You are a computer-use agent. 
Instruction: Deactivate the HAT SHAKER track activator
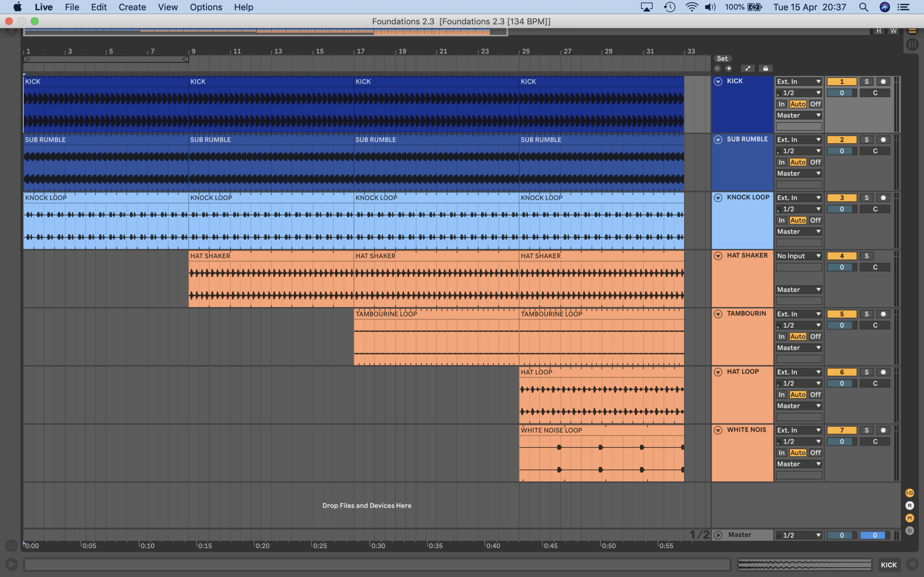842,256
